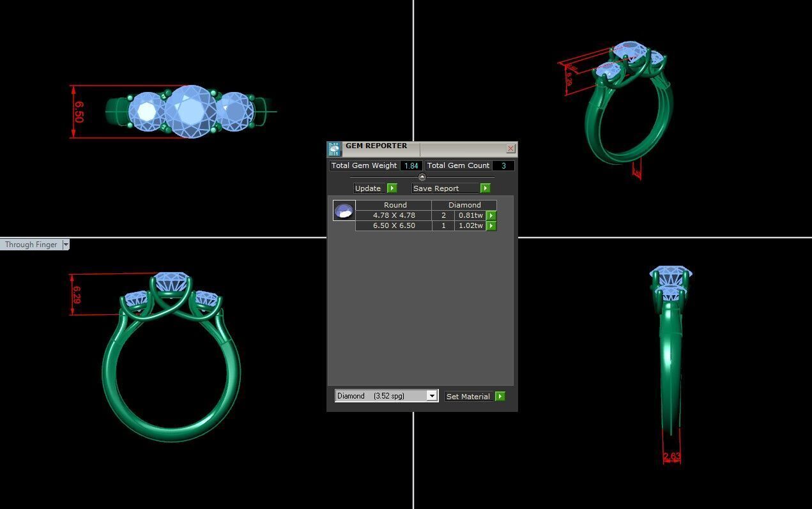Click the green arrow beside Set Material
Screen dimensions: 812x509
(x=500, y=397)
